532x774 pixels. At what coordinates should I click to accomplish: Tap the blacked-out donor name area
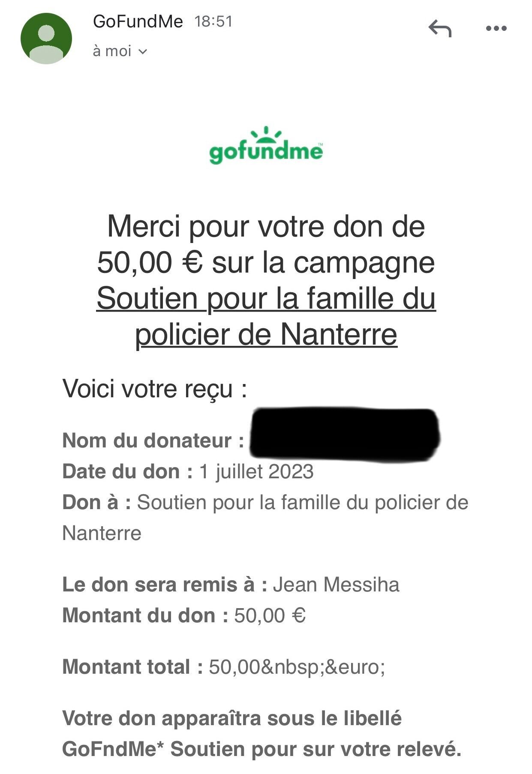tap(344, 434)
